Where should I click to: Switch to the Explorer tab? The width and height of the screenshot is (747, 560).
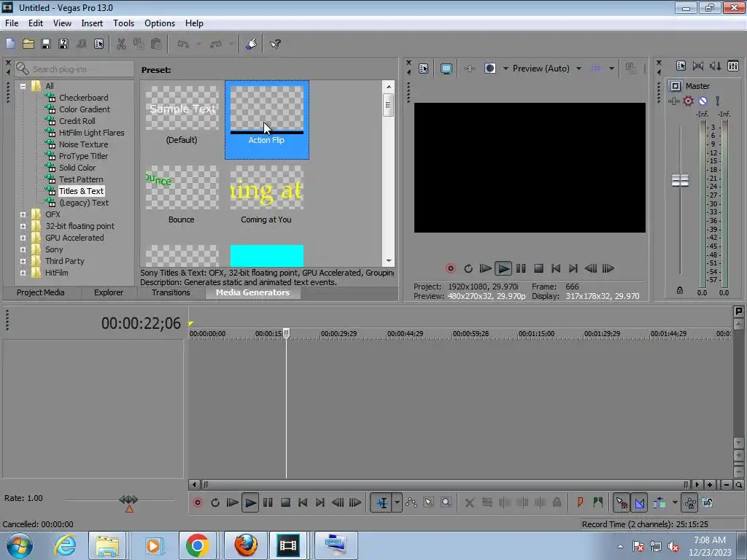pyautogui.click(x=109, y=292)
